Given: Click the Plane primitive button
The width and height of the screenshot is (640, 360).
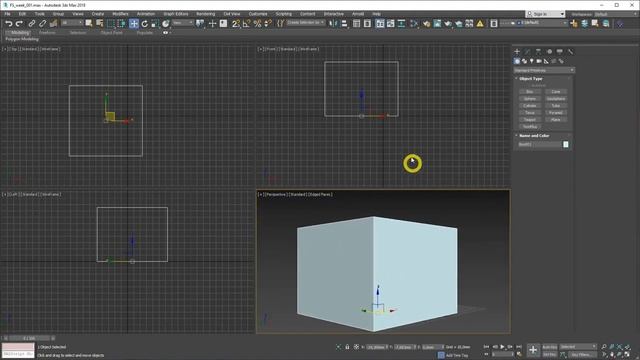Looking at the screenshot, I should (556, 120).
